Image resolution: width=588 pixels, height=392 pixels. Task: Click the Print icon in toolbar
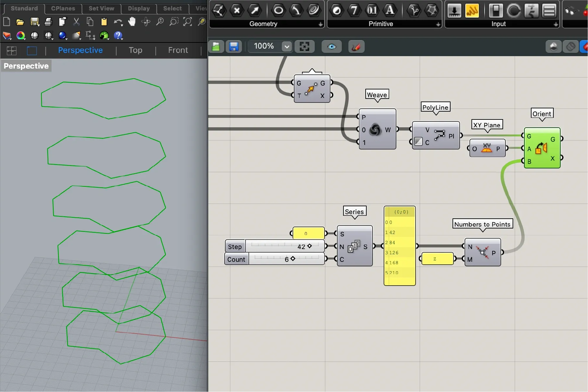click(48, 22)
